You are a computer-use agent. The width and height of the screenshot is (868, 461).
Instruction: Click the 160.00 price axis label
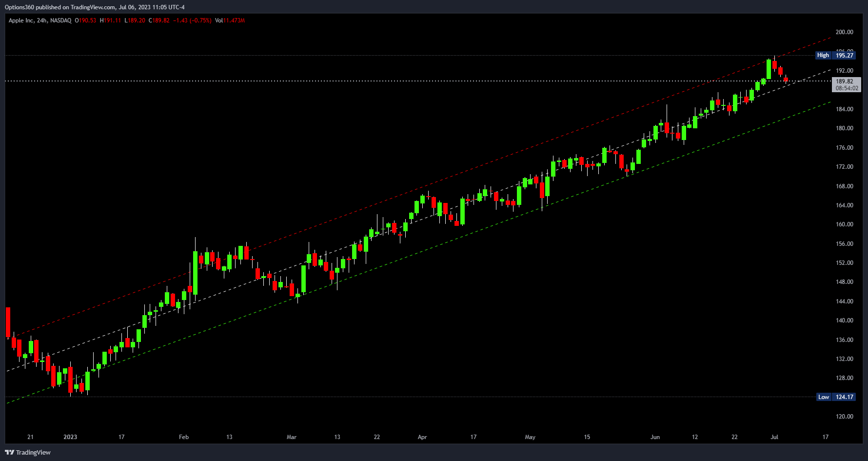coord(845,224)
